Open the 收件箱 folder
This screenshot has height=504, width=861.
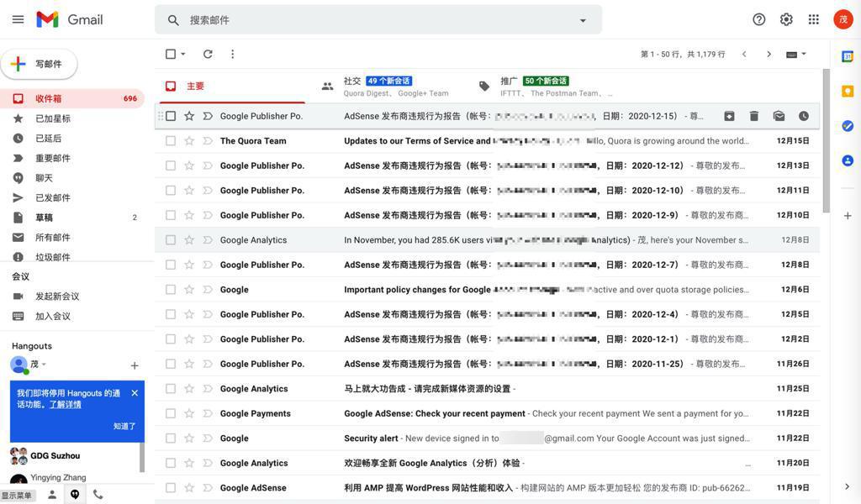72,99
